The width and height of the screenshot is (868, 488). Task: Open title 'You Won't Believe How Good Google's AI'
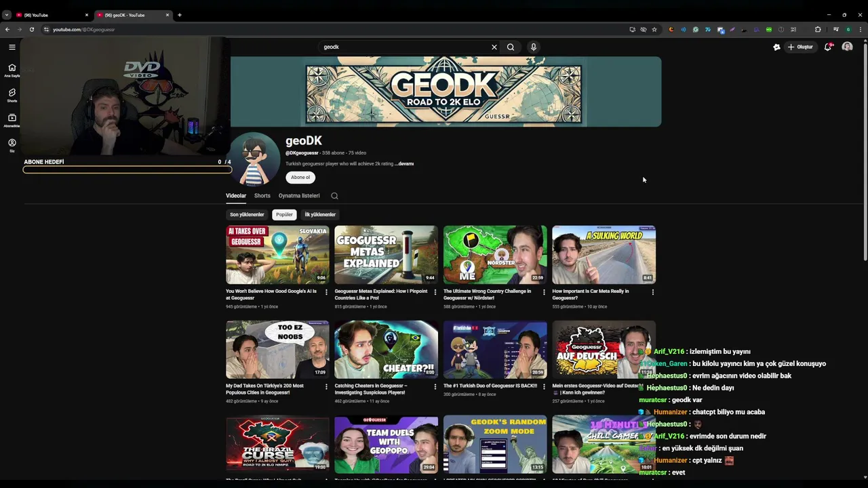click(271, 294)
